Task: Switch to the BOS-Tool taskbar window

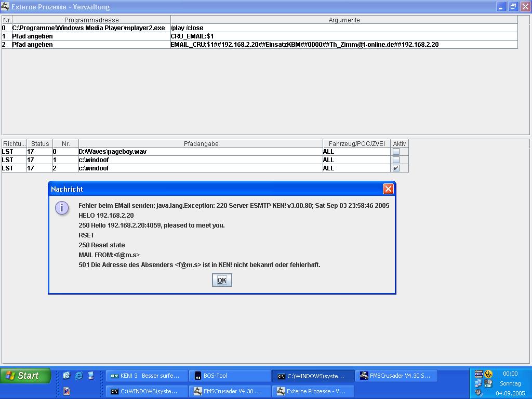Action: (230, 376)
